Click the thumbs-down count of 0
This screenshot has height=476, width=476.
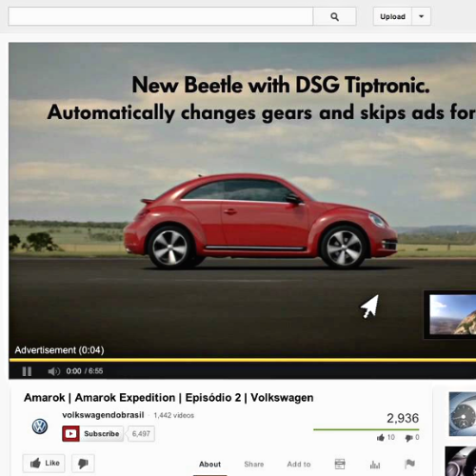click(x=412, y=438)
